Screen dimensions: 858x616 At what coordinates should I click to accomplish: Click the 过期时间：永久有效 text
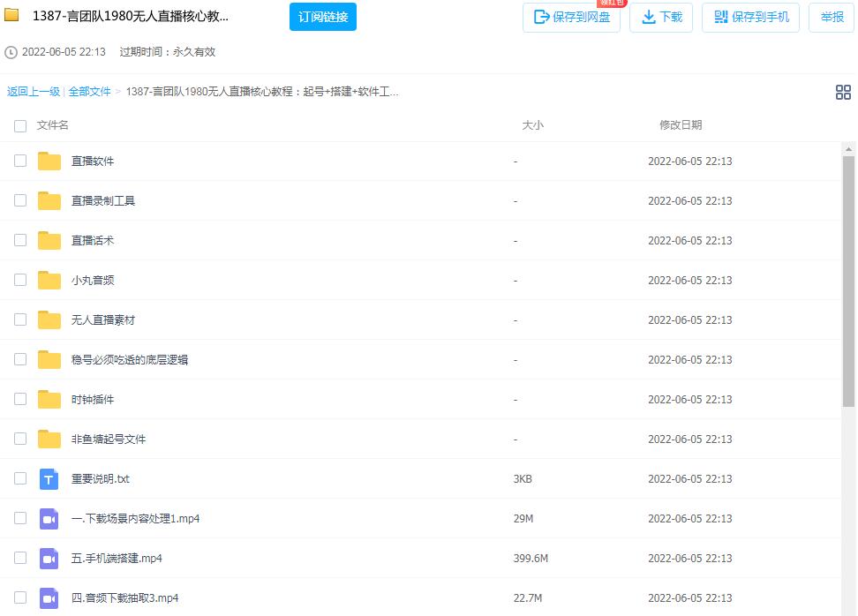coord(168,52)
